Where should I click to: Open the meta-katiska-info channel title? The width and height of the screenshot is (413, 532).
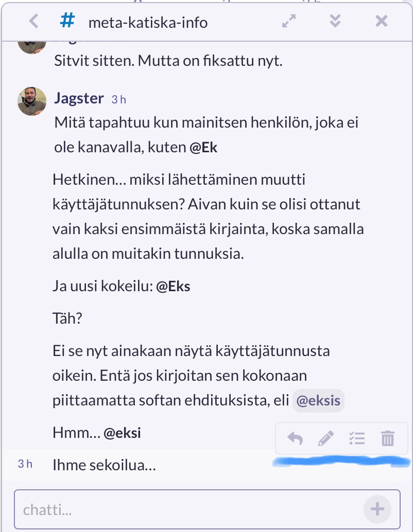click(x=148, y=22)
